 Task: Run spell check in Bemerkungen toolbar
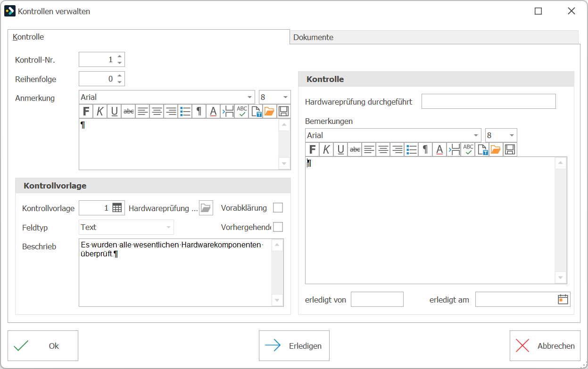pos(468,149)
